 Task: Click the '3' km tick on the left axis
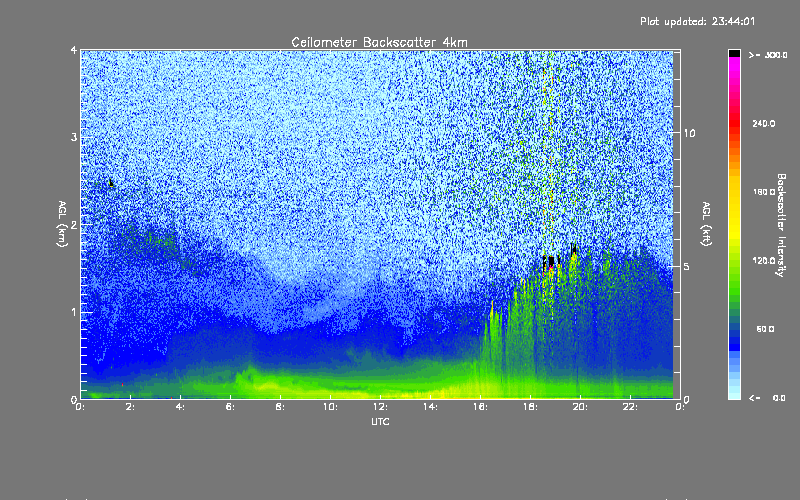pyautogui.click(x=74, y=137)
